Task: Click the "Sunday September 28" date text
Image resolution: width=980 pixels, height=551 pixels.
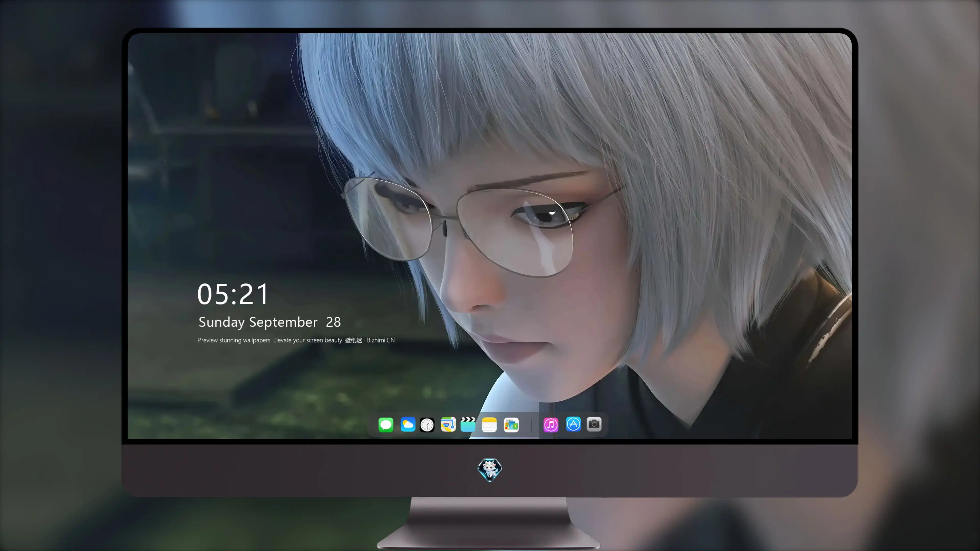Action: tap(270, 322)
